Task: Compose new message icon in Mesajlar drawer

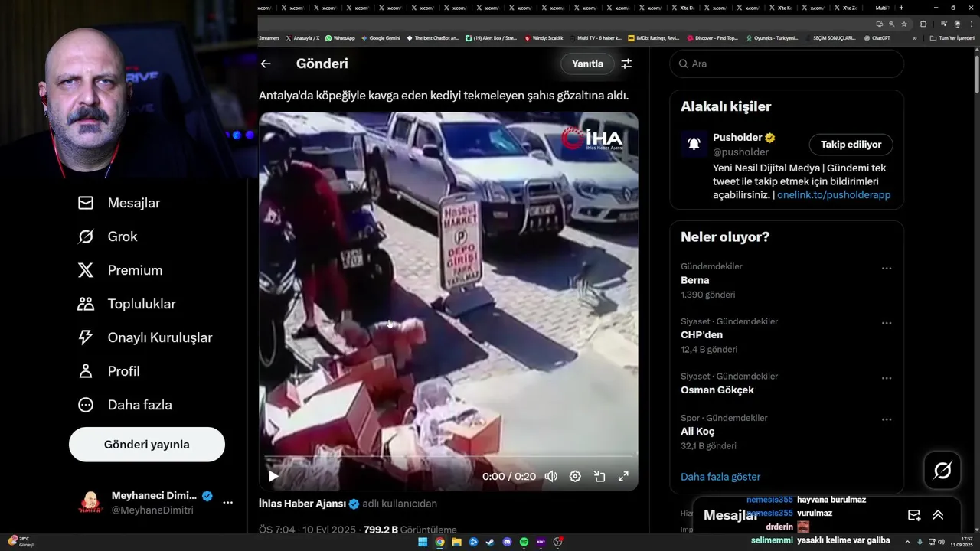Action: coord(913,515)
